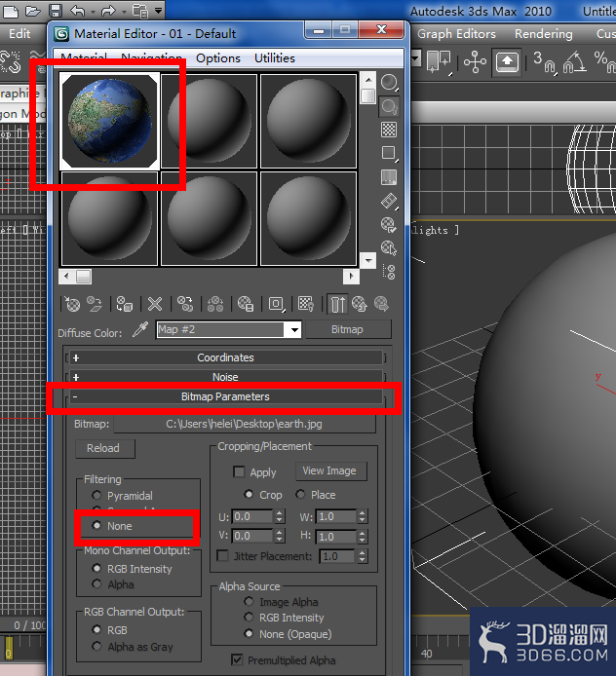Image resolution: width=616 pixels, height=676 pixels.
Task: Click the Undo arrow icon
Action: 77,11
